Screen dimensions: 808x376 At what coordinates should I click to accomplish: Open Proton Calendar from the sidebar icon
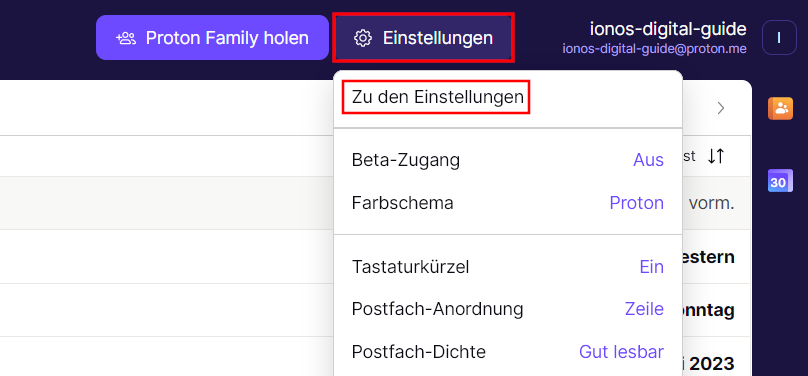coord(780,181)
